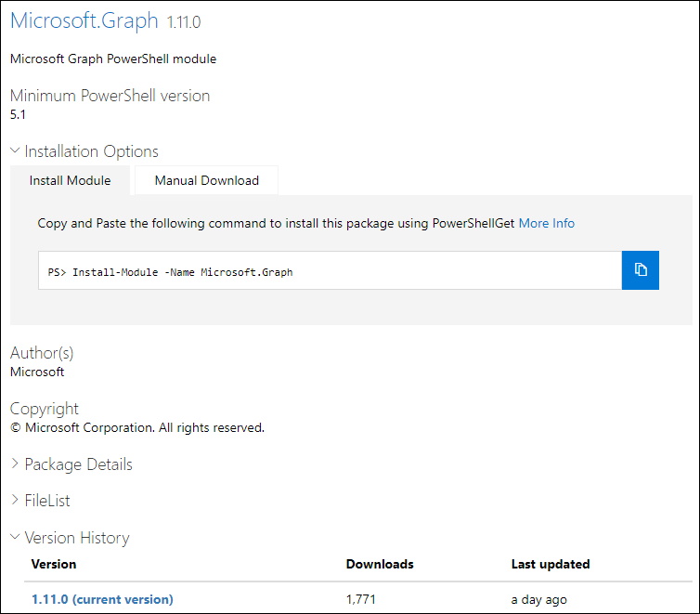Select the Install Module tab
This screenshot has height=614, width=700.
click(70, 180)
